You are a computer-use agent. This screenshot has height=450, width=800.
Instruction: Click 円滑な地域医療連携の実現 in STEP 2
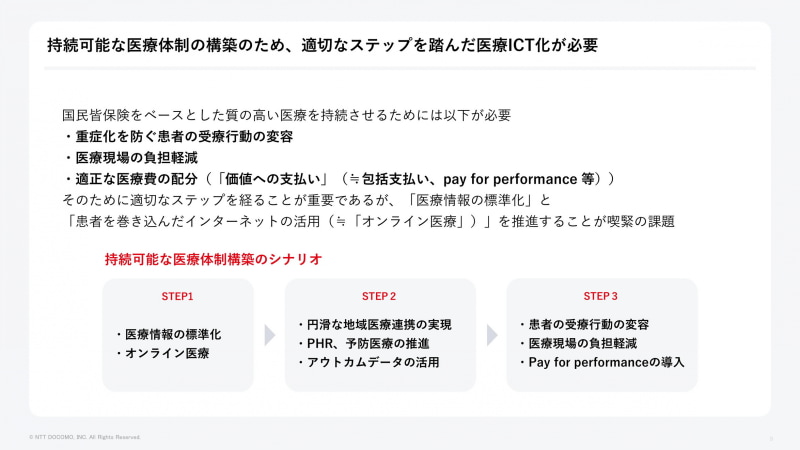[x=375, y=324]
